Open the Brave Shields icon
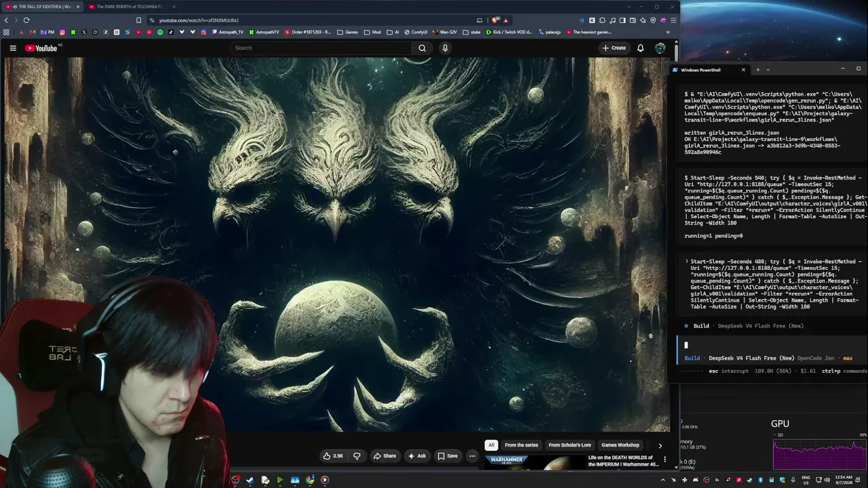Image resolution: width=868 pixels, height=488 pixels. click(x=495, y=20)
